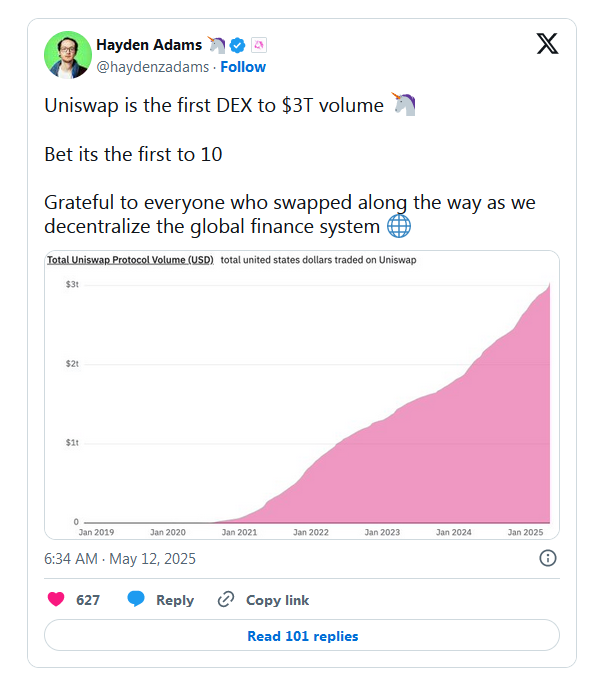Click the Hayden Adams display name
Viewport: 600px width, 685px height.
pyautogui.click(x=149, y=45)
